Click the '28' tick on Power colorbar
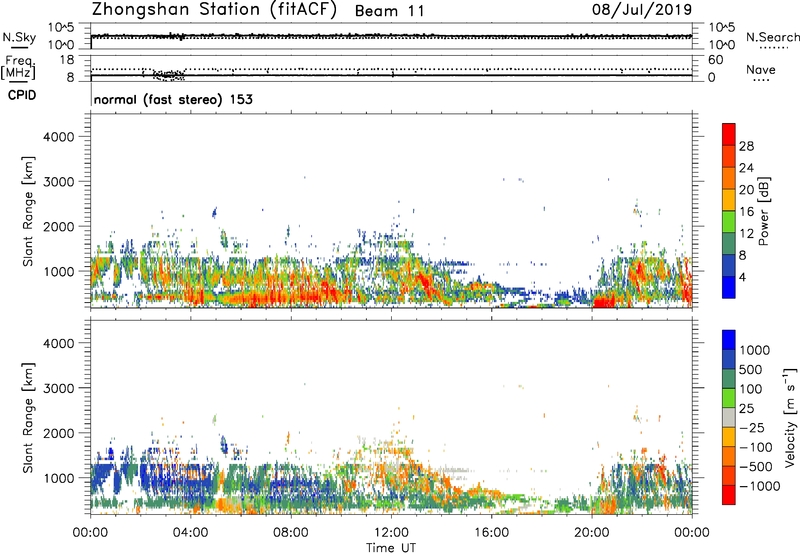The width and height of the screenshot is (800, 554). coord(746,146)
